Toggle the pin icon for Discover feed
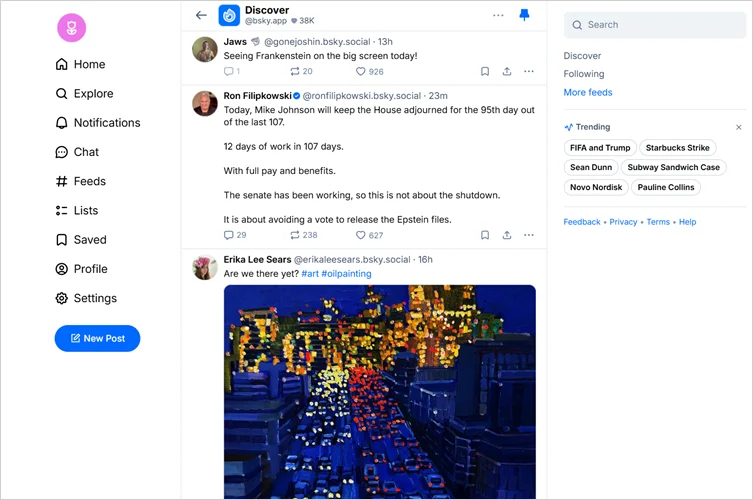The image size is (753, 500). tap(524, 15)
